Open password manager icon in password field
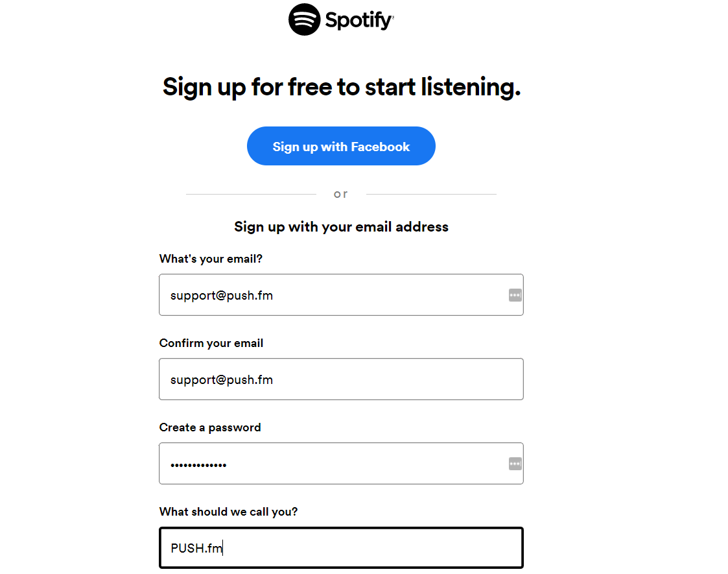 coord(515,464)
